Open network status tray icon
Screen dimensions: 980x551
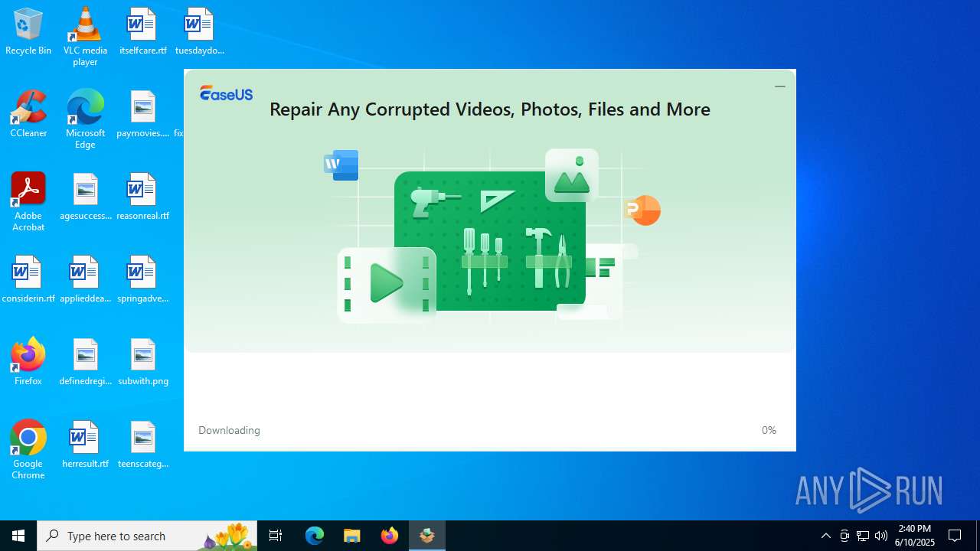(x=863, y=536)
